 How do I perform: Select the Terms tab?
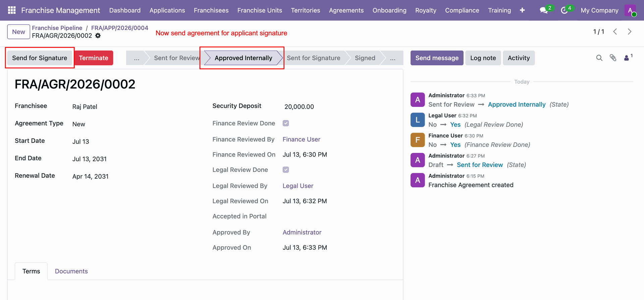pos(31,271)
